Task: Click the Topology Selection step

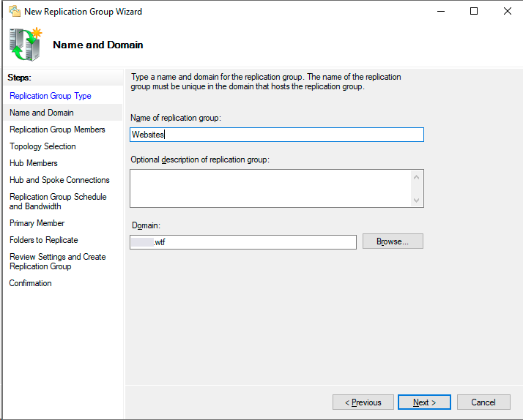Action: click(x=42, y=146)
